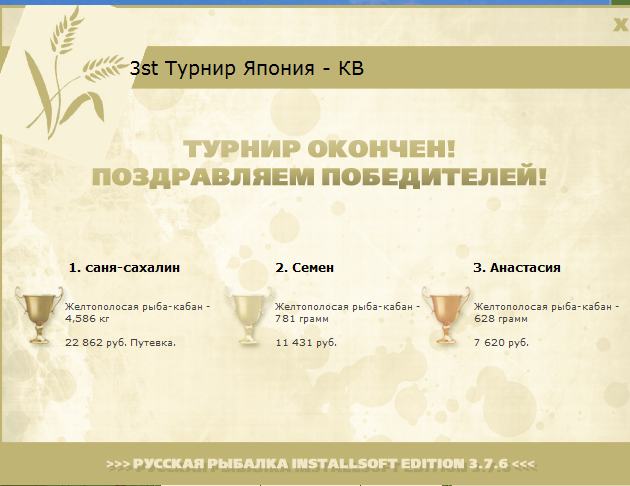Click the prize '7 620 руб.'
The width and height of the screenshot is (630, 486).
[501, 343]
